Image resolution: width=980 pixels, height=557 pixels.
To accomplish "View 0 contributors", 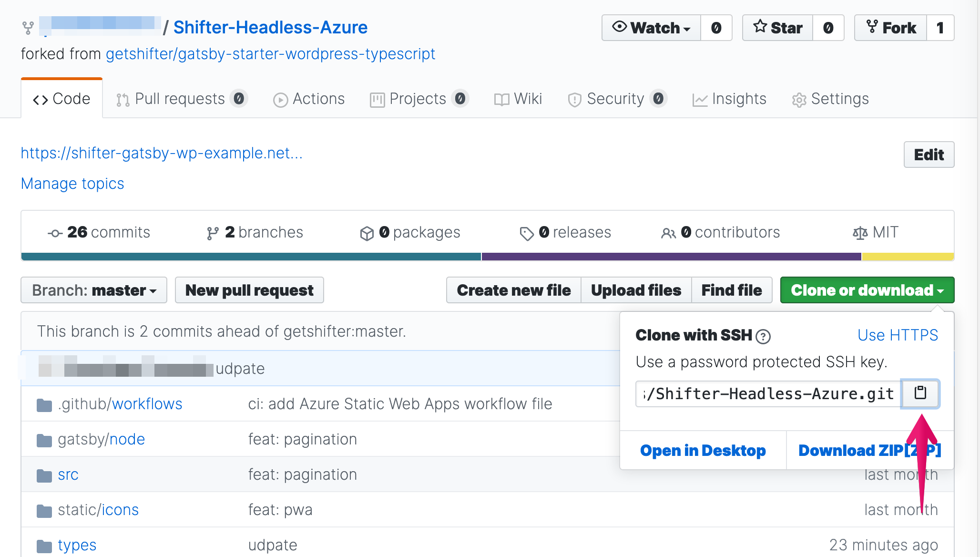I will pyautogui.click(x=720, y=232).
